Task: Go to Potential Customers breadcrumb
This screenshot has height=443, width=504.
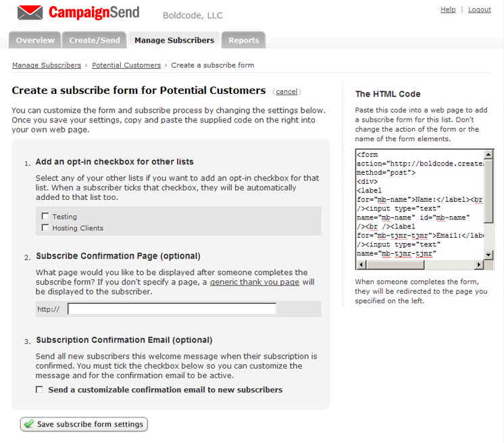Action: tap(126, 65)
